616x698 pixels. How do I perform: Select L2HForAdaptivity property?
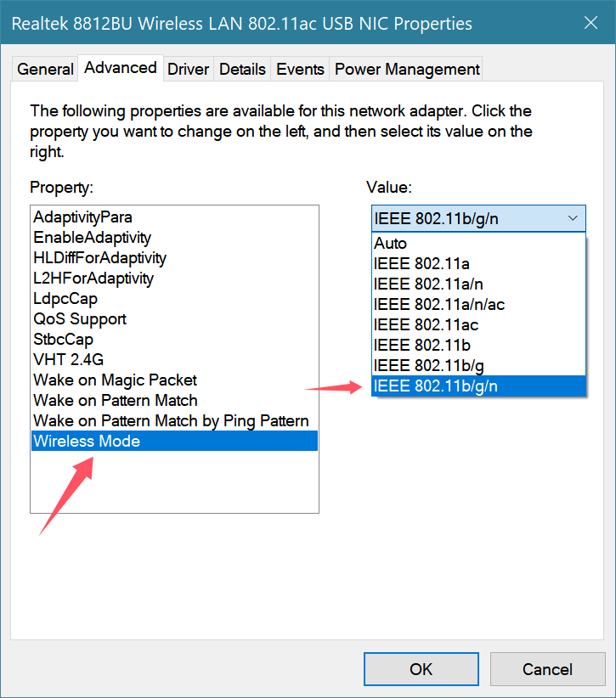click(x=174, y=279)
